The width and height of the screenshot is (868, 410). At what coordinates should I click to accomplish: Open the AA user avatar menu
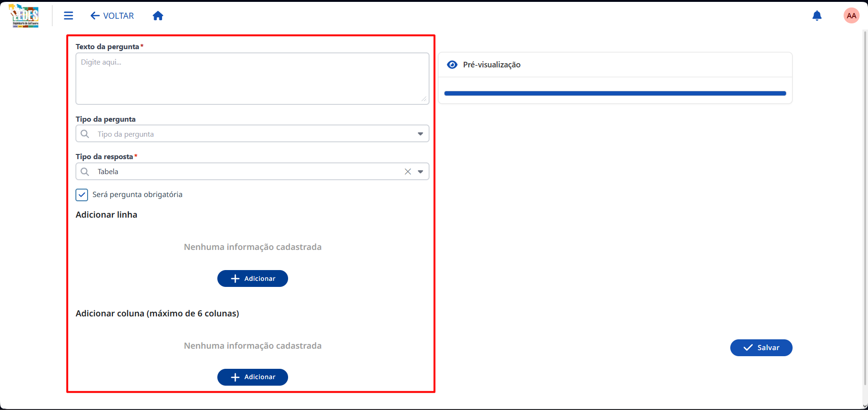click(x=851, y=16)
